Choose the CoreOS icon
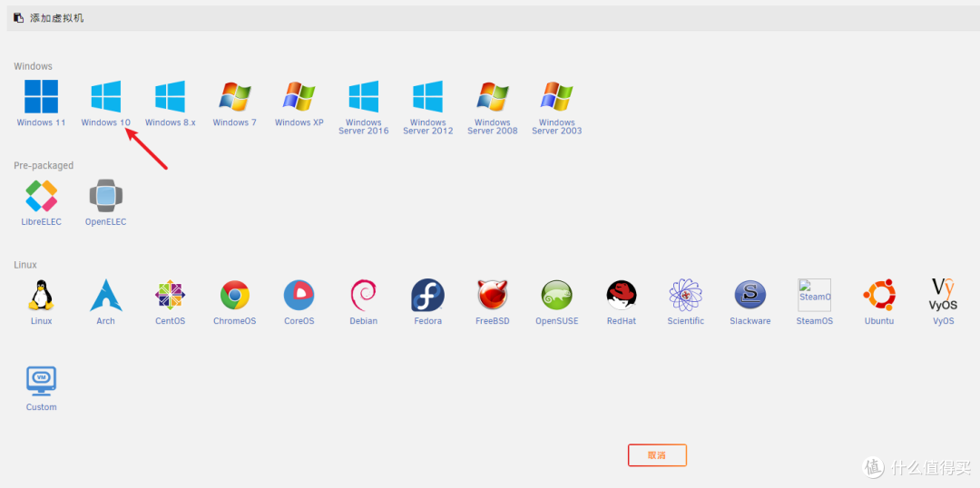This screenshot has width=980, height=488. pyautogui.click(x=299, y=295)
